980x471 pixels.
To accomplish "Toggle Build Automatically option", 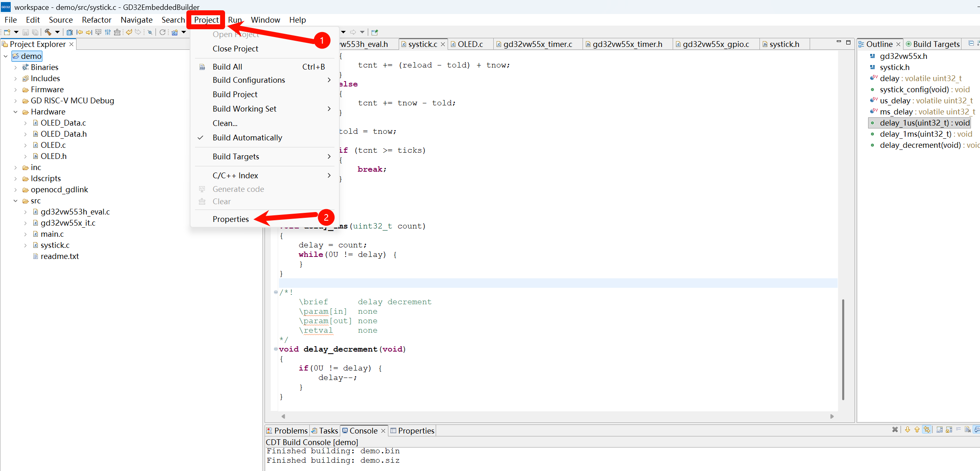I will (x=247, y=138).
